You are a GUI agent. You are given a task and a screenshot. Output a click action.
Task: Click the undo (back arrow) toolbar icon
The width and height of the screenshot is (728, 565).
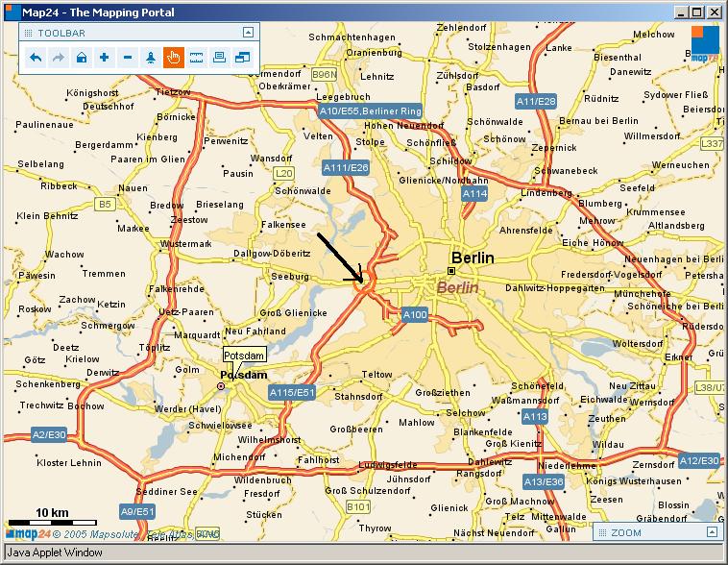[x=36, y=58]
